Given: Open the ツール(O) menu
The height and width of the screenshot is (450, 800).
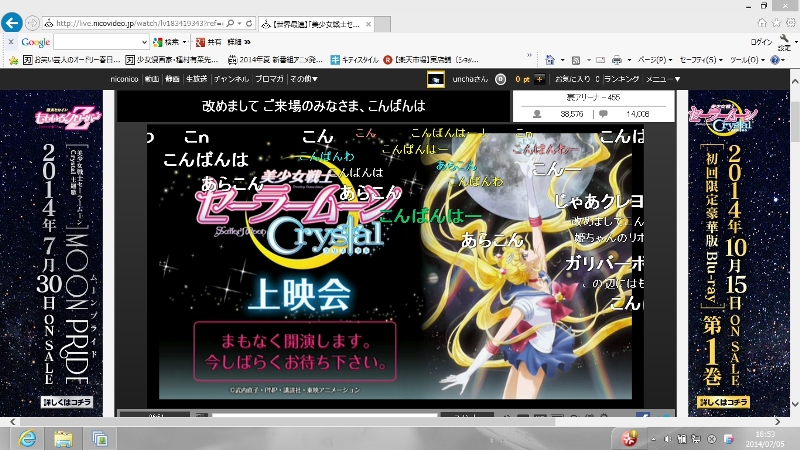Looking at the screenshot, I should coord(747,60).
